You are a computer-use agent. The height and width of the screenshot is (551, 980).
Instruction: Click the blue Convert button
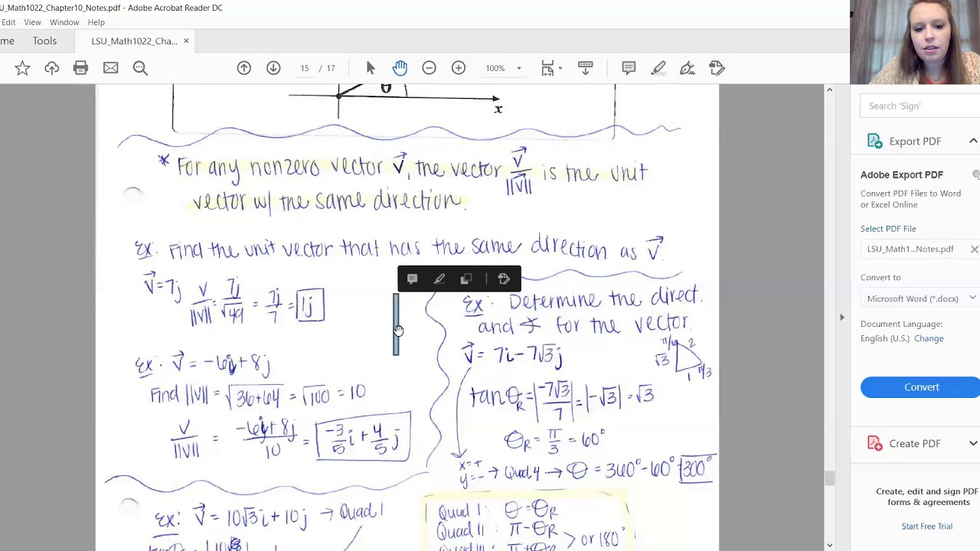pos(920,387)
